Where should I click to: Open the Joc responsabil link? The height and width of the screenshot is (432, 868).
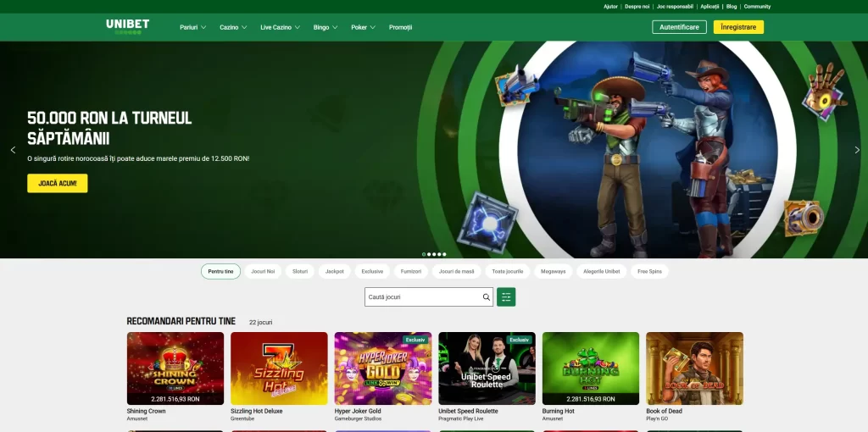pos(675,7)
